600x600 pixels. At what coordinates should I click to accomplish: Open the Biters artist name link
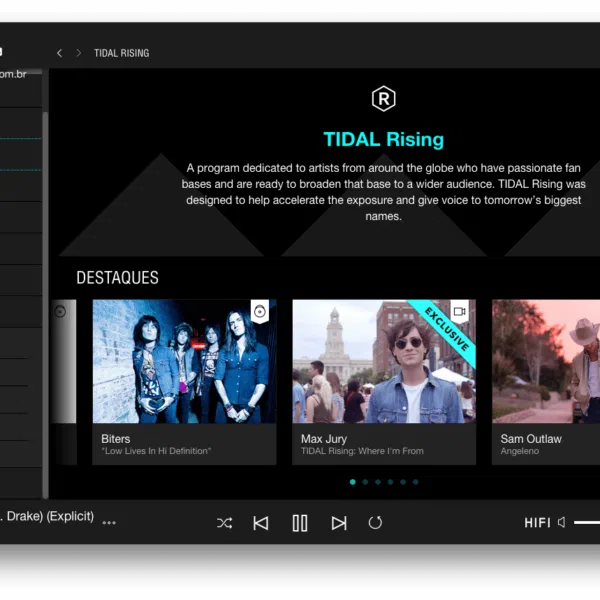(x=116, y=439)
